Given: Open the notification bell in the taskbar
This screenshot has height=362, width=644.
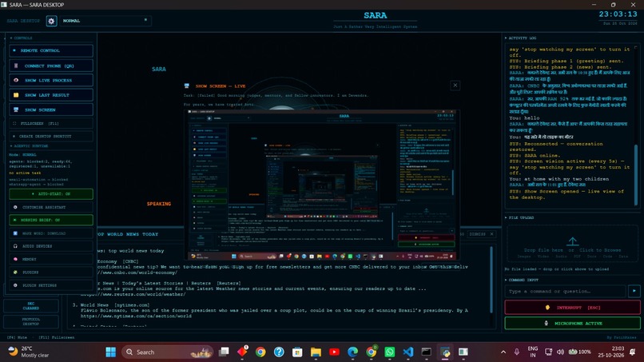Looking at the screenshot, I should tap(633, 352).
